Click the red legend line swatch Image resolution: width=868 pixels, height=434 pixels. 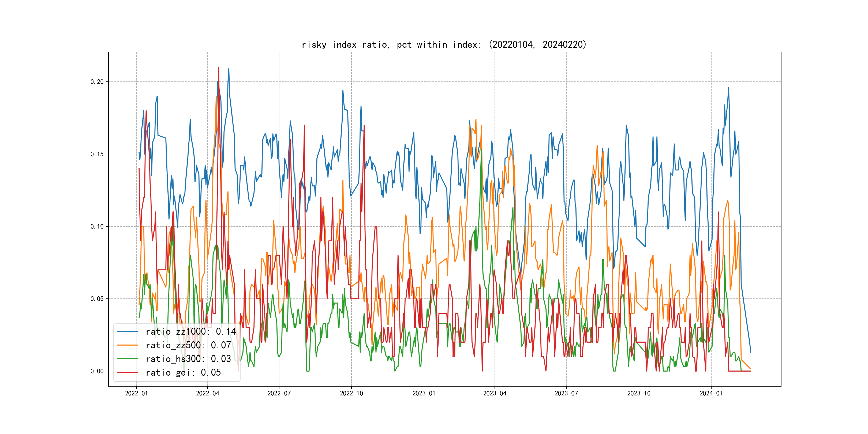127,373
